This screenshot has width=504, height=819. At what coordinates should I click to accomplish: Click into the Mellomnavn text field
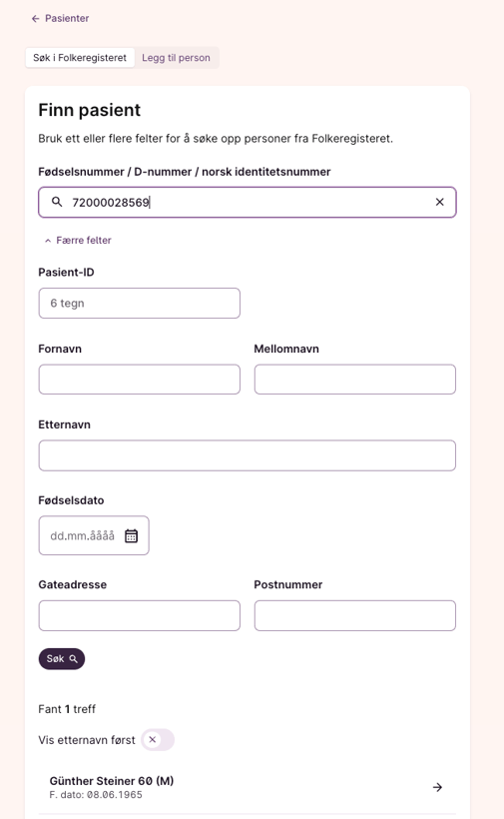(354, 380)
